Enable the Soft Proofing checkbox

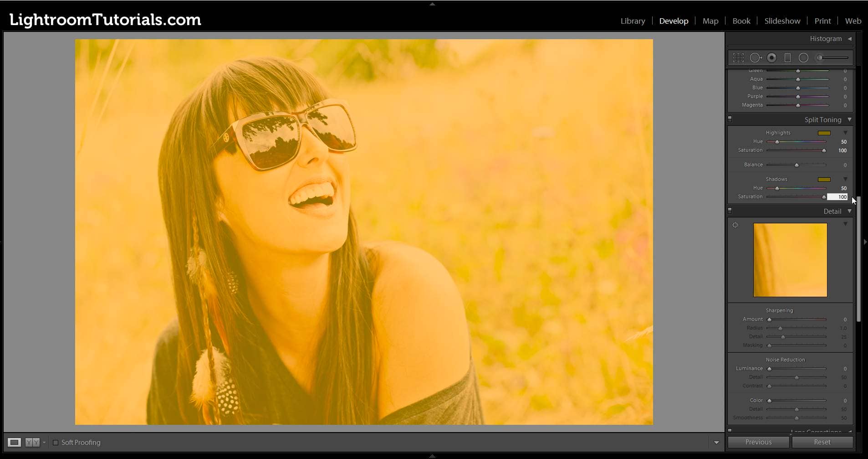(x=56, y=443)
